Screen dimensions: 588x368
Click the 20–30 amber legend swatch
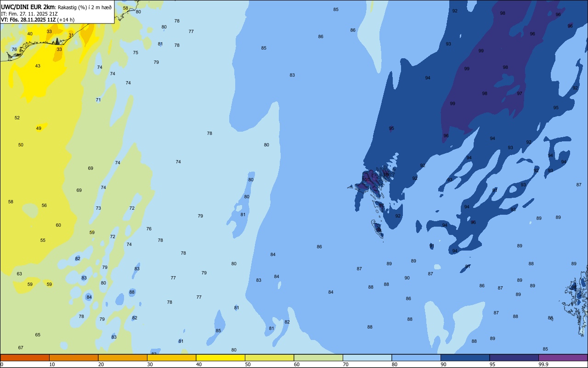tap(123, 357)
